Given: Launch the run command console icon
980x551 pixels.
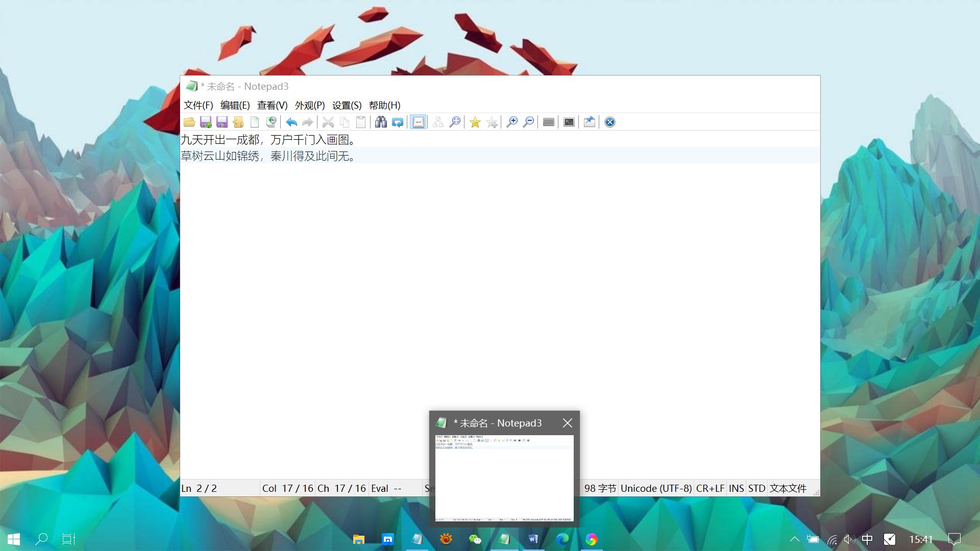Looking at the screenshot, I should [x=568, y=122].
